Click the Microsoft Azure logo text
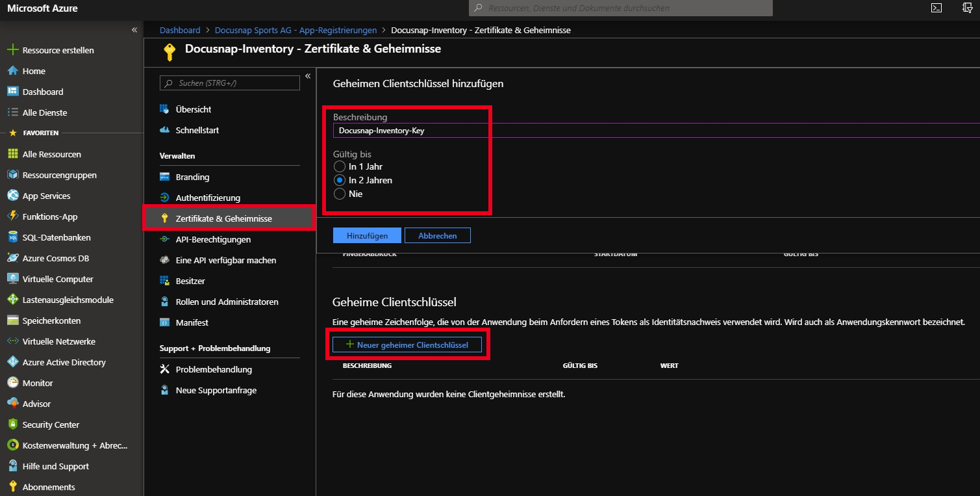 (42, 8)
